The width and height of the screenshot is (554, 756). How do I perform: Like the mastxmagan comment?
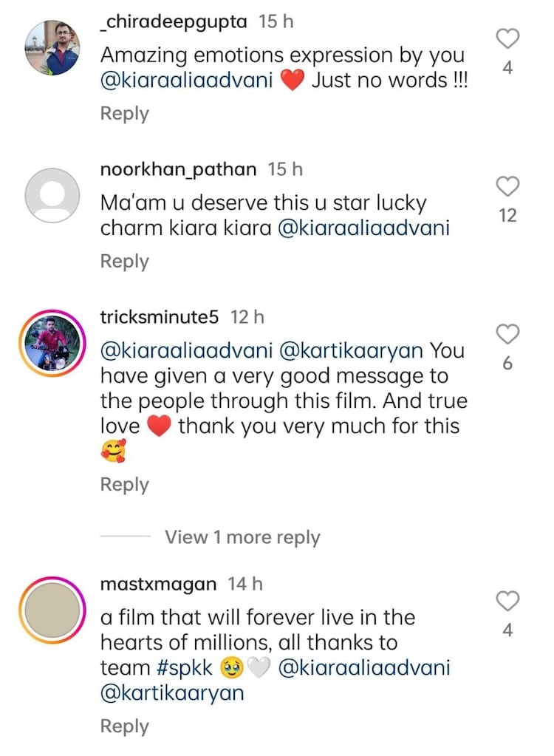click(507, 602)
